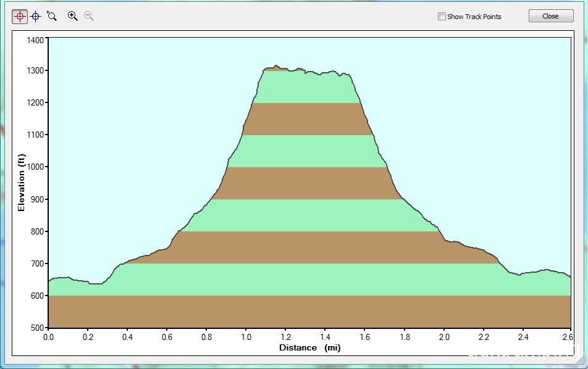Click the brown band between 500 and 600 ft
This screenshot has height=369, width=588.
(309, 312)
